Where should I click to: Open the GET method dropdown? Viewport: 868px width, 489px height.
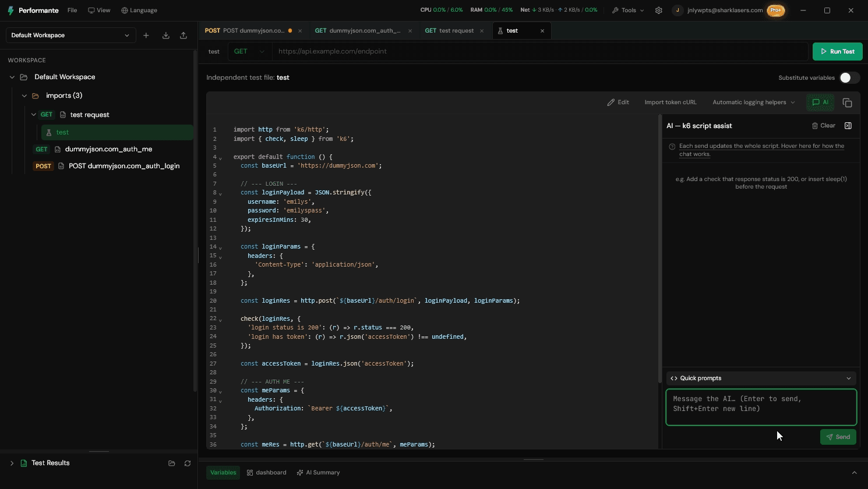pyautogui.click(x=249, y=51)
